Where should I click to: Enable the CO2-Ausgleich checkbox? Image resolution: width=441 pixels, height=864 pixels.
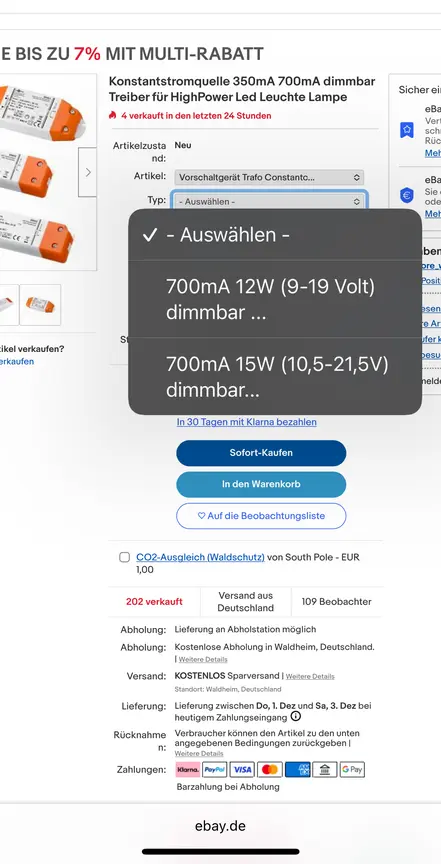coord(125,557)
